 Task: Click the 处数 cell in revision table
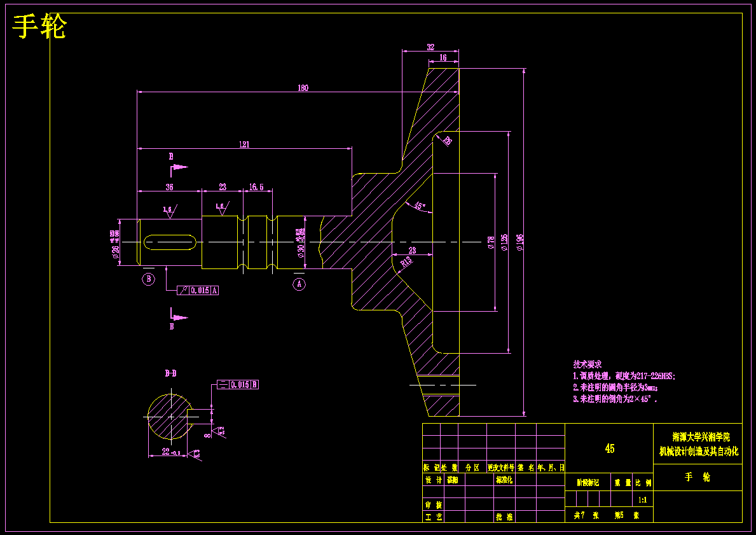click(449, 468)
